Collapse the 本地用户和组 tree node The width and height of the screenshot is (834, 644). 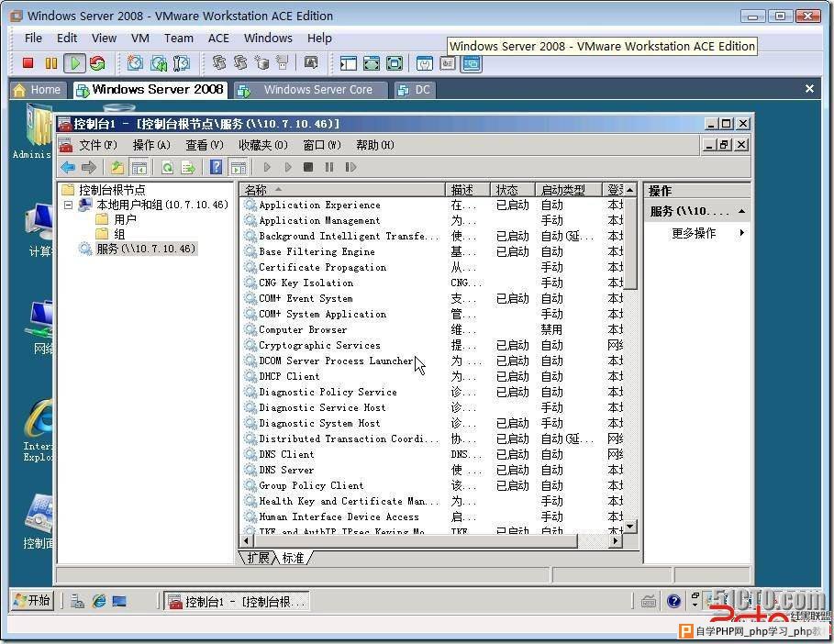[x=68, y=205]
